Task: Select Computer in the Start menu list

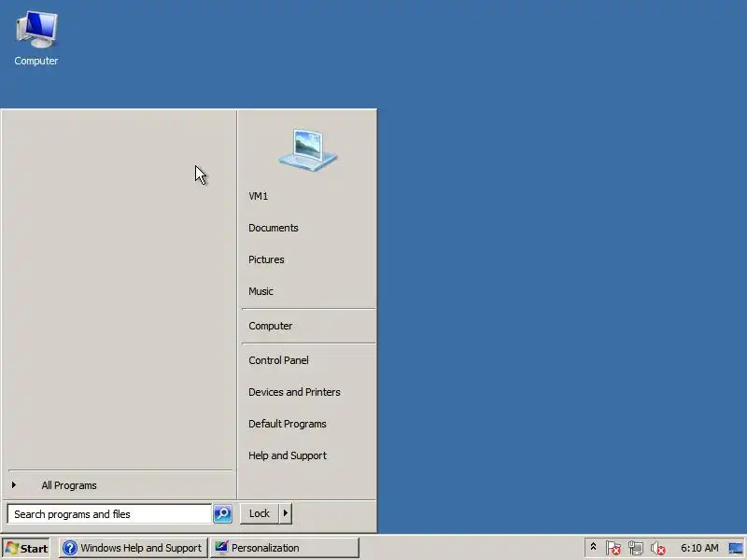Action: coord(308,326)
